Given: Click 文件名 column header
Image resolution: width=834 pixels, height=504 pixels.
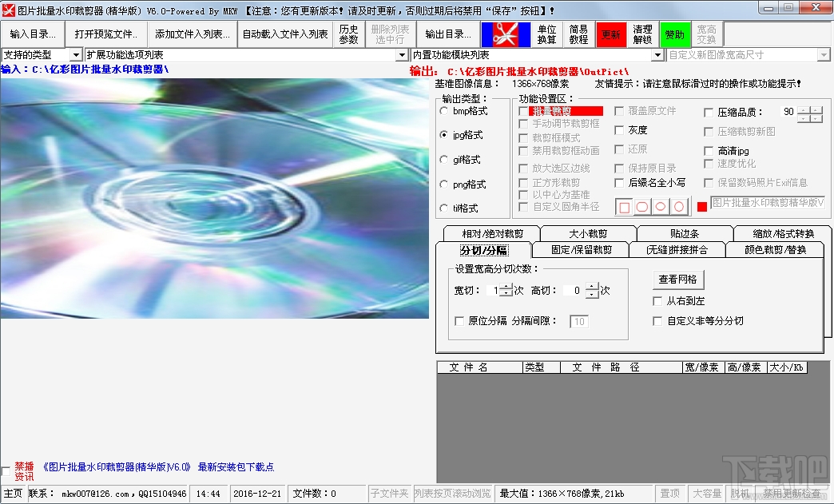Looking at the screenshot, I should 480,367.
